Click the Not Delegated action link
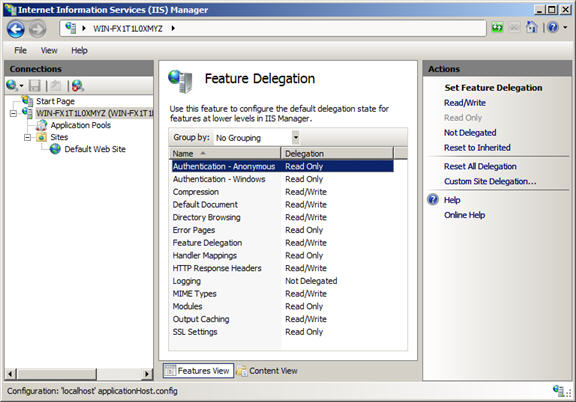The image size is (576, 402). pos(470,133)
